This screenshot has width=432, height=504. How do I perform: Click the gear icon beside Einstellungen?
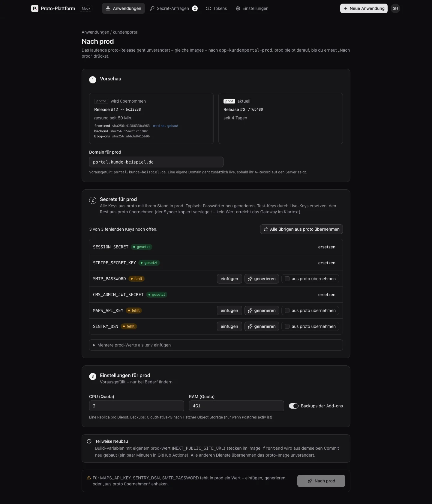238,8
